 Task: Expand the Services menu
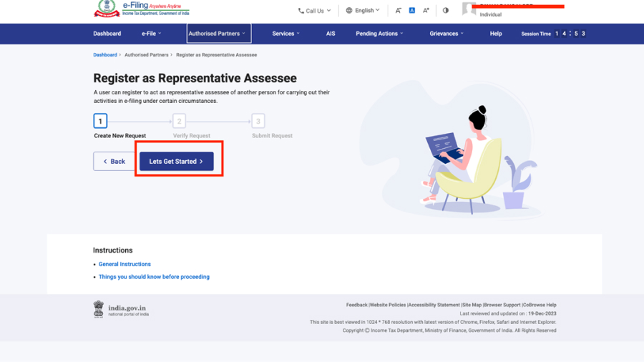click(x=286, y=34)
